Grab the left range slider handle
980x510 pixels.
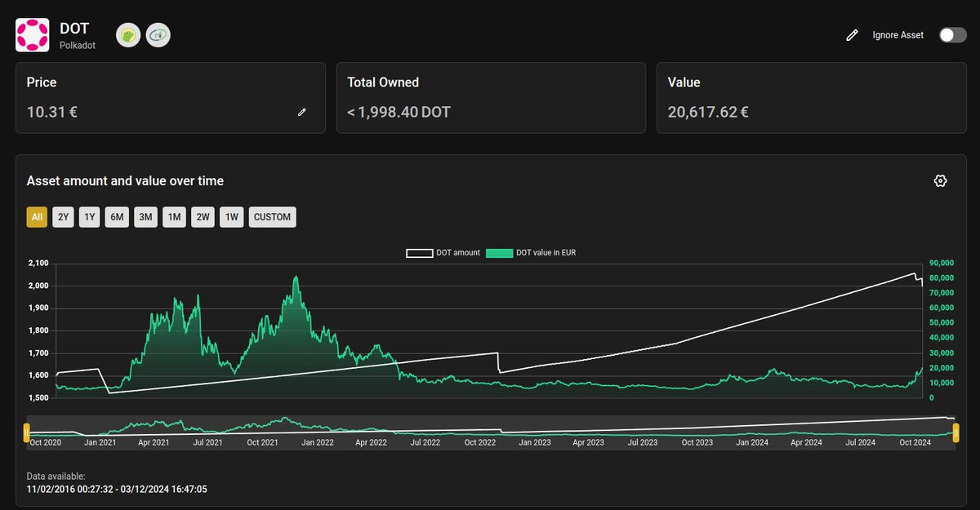pos(26,432)
